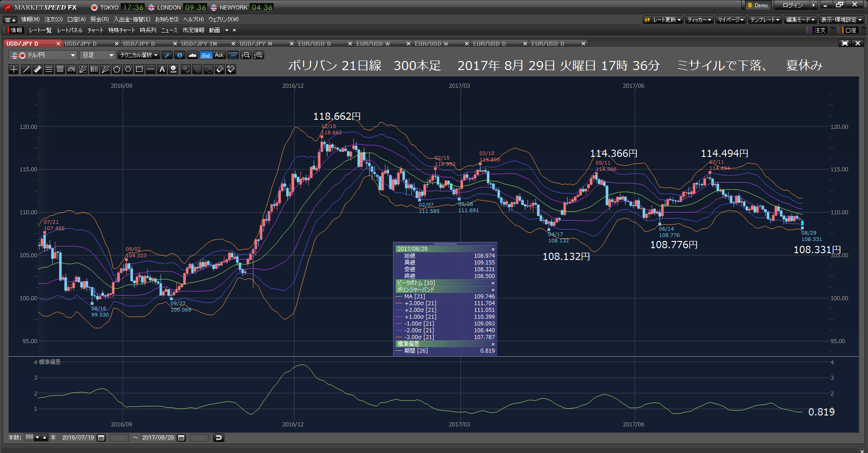Viewport: 868px width, 453px height.
Task: Open the 注文(O) menu
Action: point(53,19)
